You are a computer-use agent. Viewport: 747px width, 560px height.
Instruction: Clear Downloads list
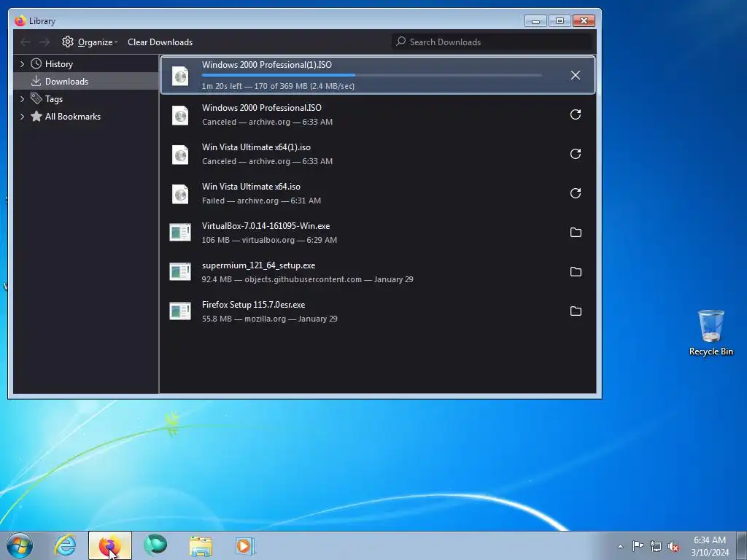pyautogui.click(x=160, y=42)
